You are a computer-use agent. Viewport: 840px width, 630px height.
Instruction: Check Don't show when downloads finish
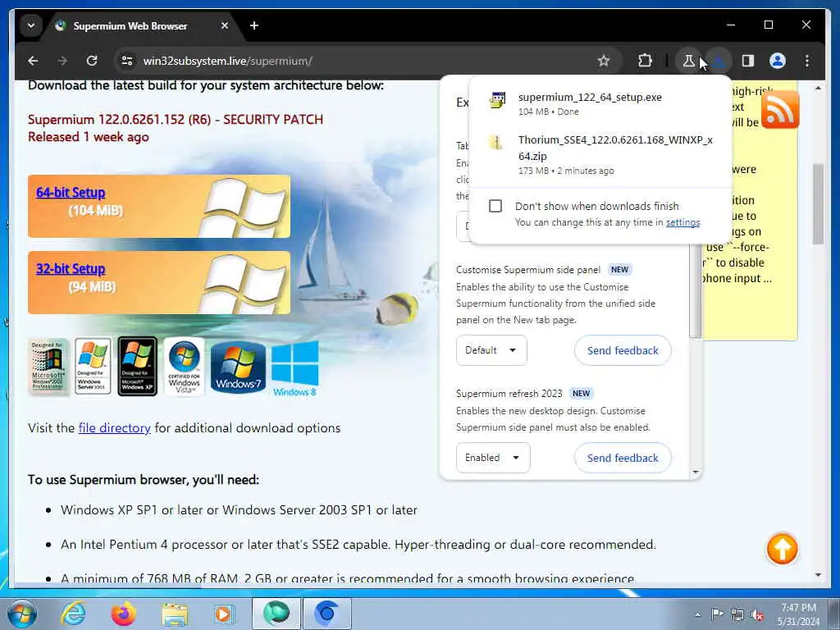(495, 206)
